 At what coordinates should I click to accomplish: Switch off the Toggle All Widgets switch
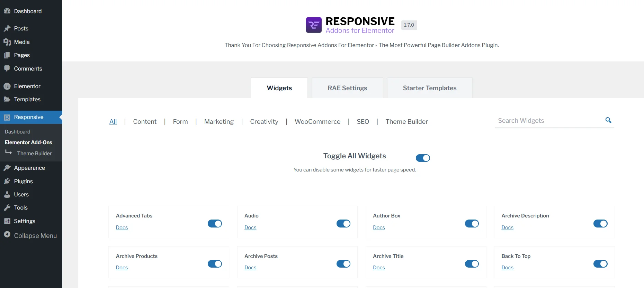423,158
